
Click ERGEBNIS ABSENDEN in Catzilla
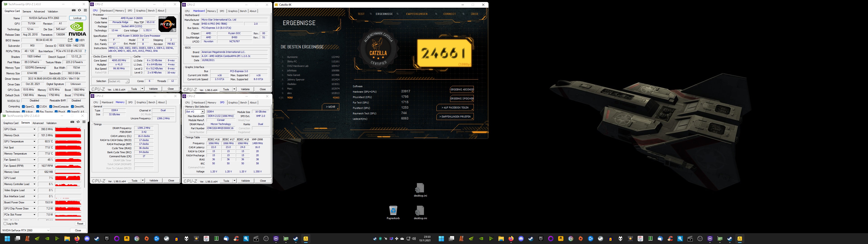point(462,89)
